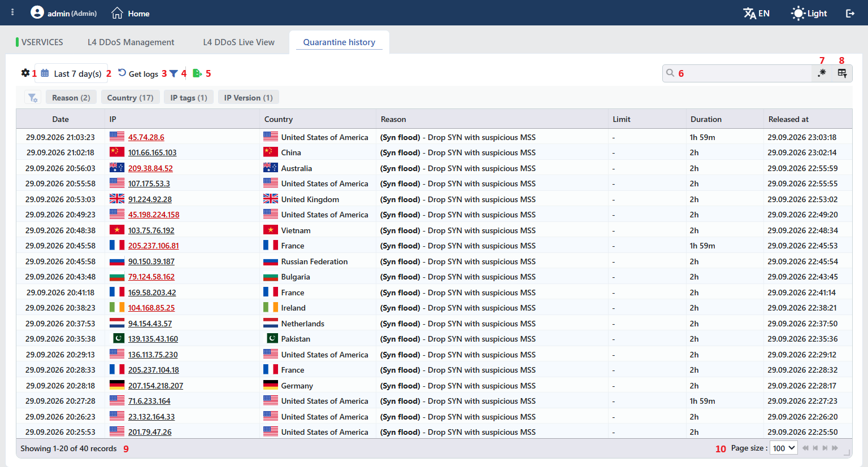
Task: Select the Quarantine history tab
Action: coord(339,42)
